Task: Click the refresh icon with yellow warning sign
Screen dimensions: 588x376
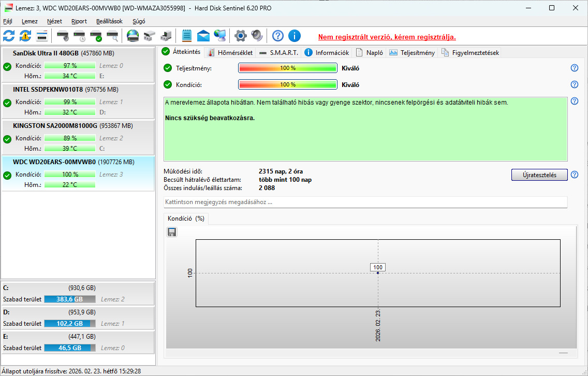Action: 25,36
